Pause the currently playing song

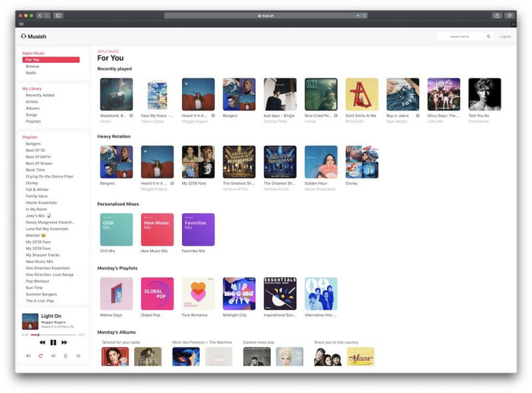point(53,342)
